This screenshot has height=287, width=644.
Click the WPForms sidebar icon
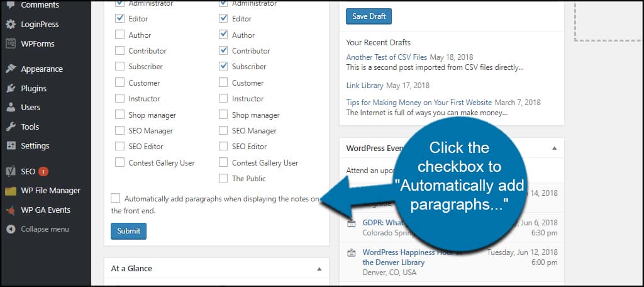tap(10, 44)
